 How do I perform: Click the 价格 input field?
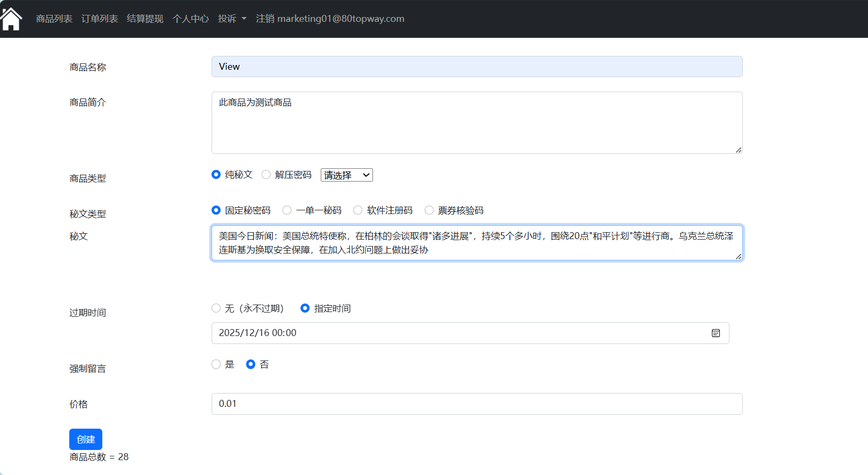click(476, 404)
